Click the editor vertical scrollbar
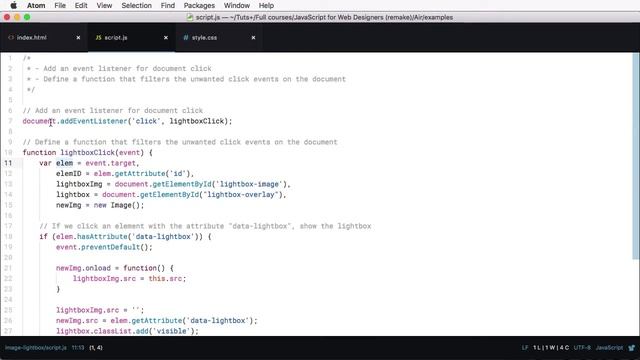This screenshot has height=360, width=640. (636, 156)
